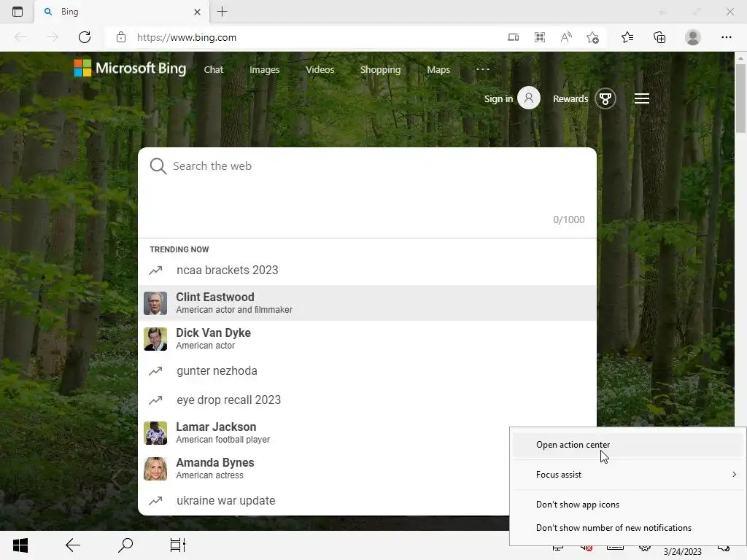
Task: Open Bing Maps
Action: pos(438,69)
